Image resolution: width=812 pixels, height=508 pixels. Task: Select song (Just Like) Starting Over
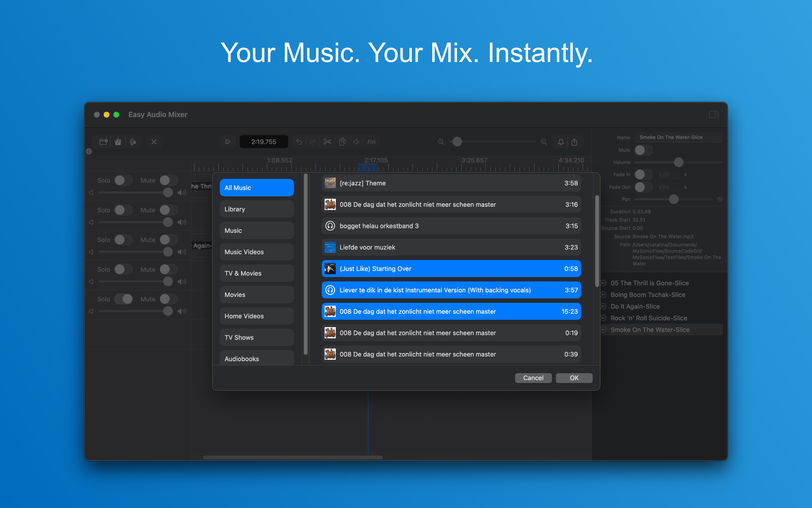click(x=451, y=268)
